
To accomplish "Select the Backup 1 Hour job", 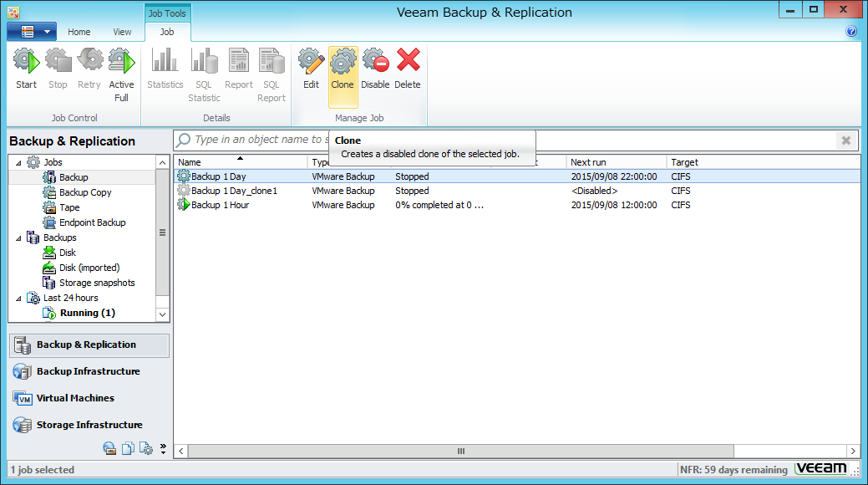I will point(517,205).
